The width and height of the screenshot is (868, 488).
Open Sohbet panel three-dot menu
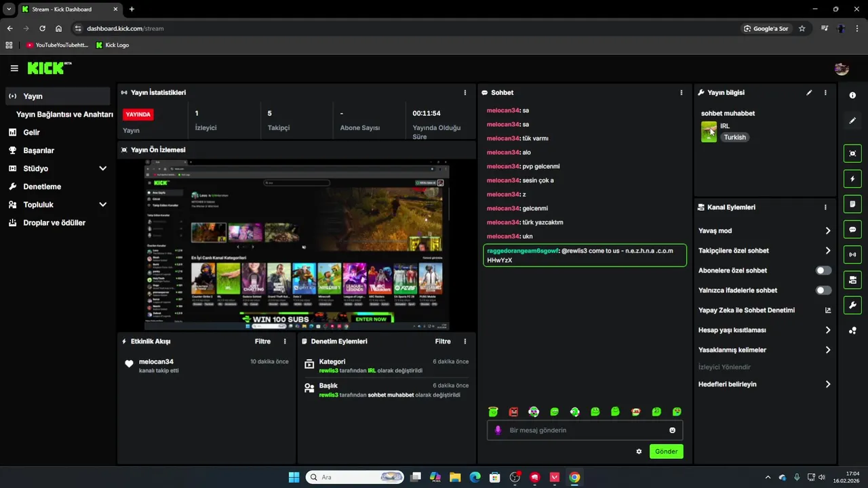[681, 93]
